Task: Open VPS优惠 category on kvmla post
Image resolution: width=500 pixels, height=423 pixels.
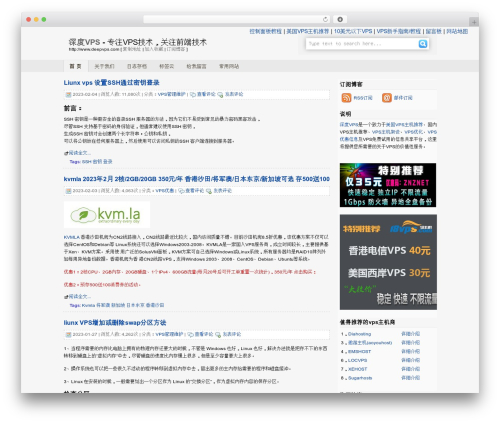Action: pyautogui.click(x=165, y=191)
